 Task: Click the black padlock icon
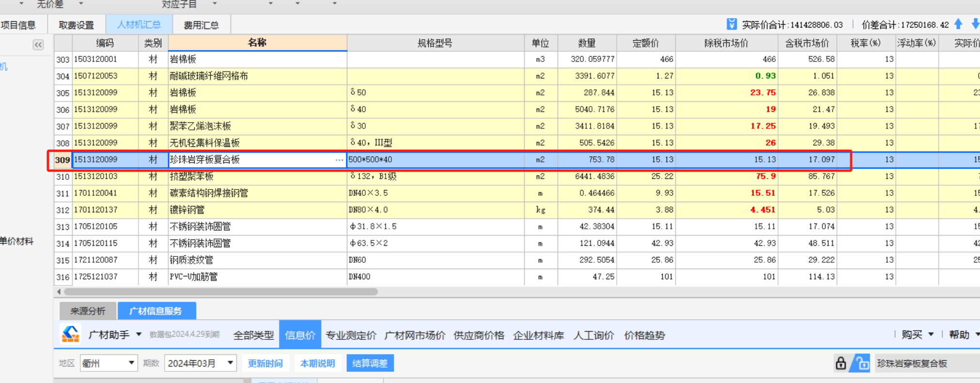(x=840, y=363)
